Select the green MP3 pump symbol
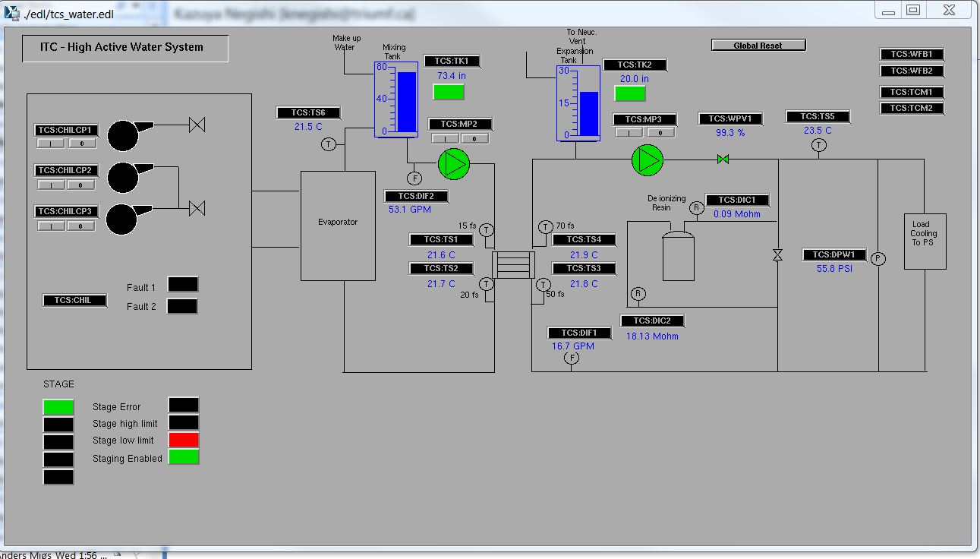This screenshot has width=980, height=559. [648, 159]
